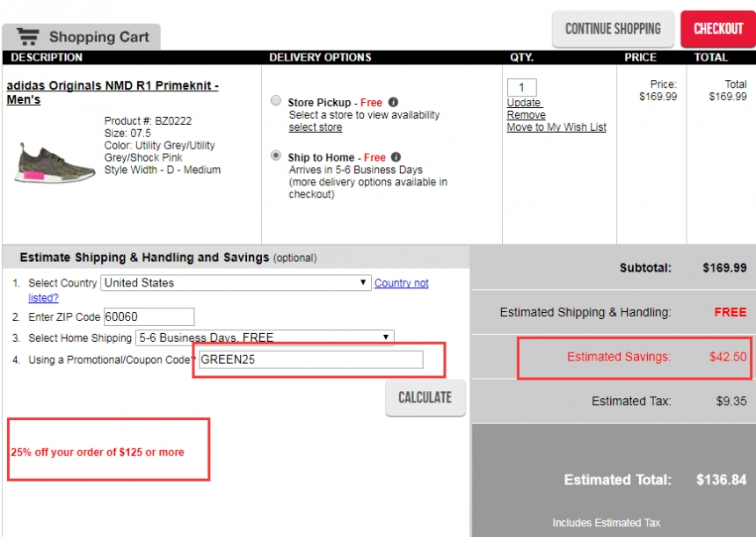The image size is (756, 537).
Task: Click the Estimated Total amount $136.84
Action: 722,480
